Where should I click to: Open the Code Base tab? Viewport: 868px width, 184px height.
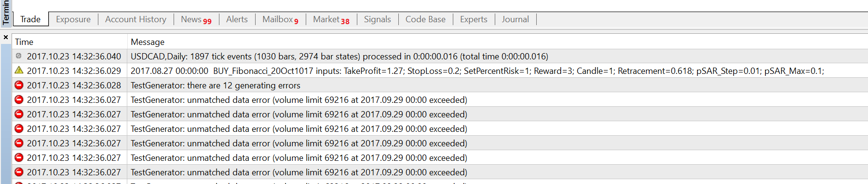point(425,19)
